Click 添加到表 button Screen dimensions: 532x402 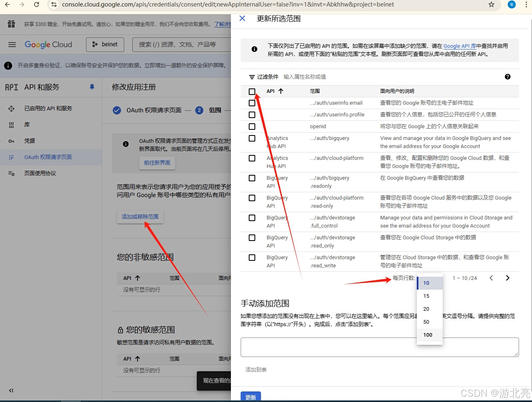[x=256, y=370]
